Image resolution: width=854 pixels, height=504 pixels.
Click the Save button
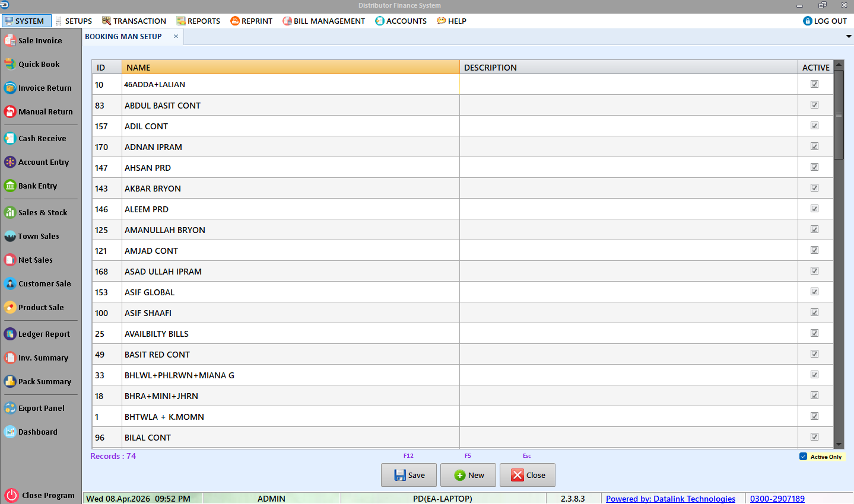click(409, 475)
